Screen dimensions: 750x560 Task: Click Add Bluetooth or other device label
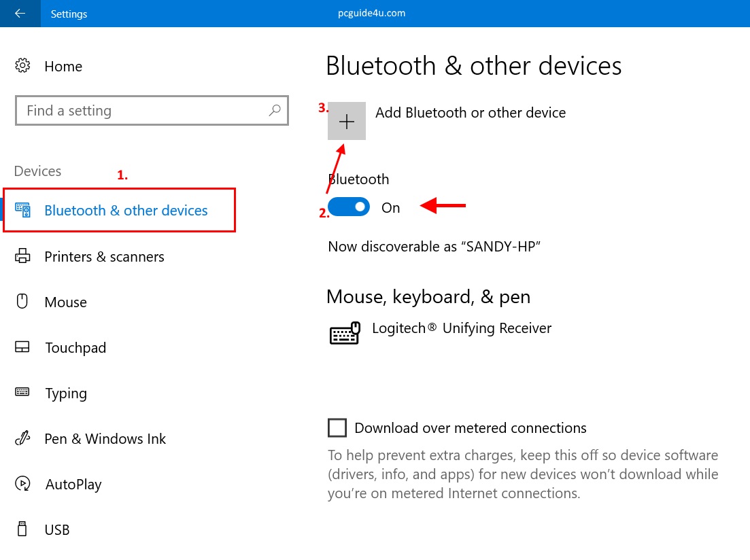470,113
